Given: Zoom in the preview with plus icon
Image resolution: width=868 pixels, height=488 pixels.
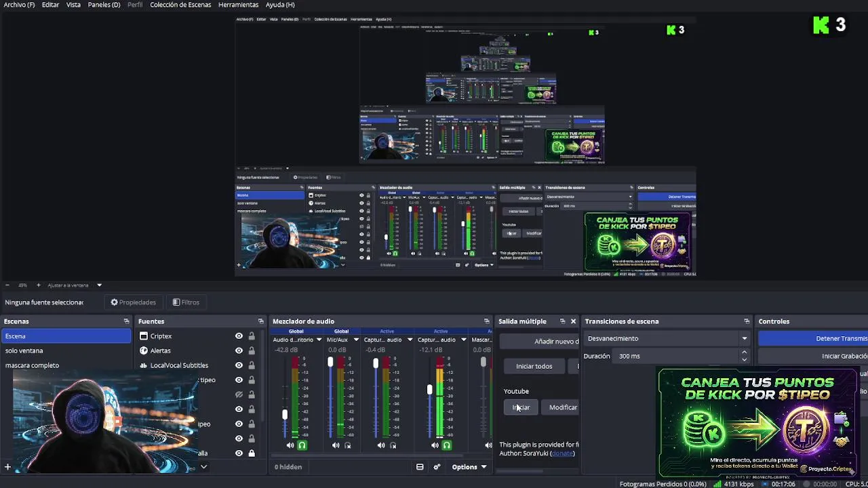Looking at the screenshot, I should tap(38, 285).
